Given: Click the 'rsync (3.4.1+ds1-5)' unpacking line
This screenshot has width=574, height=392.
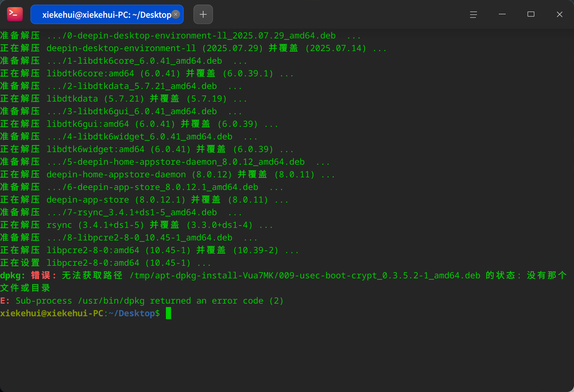Looking at the screenshot, I should [x=137, y=225].
